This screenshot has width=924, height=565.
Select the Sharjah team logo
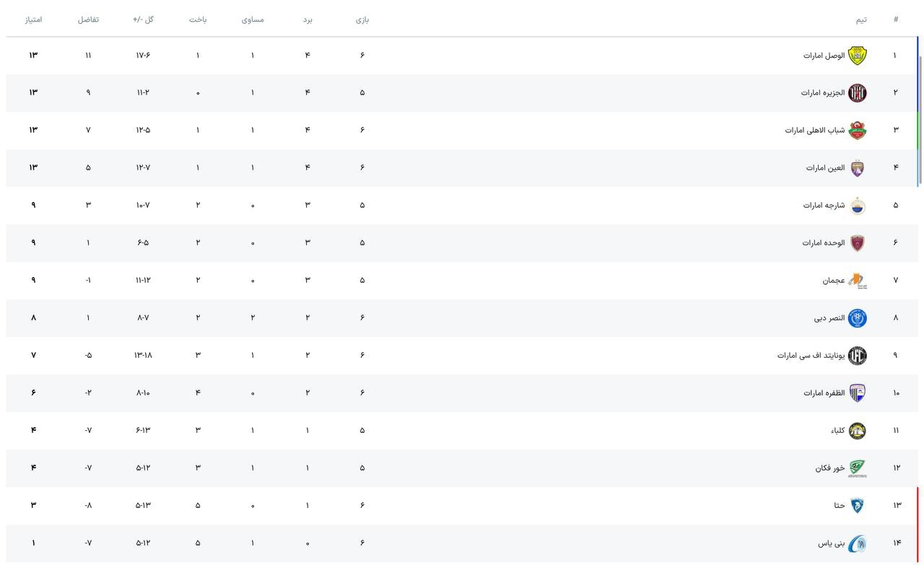[x=857, y=206]
